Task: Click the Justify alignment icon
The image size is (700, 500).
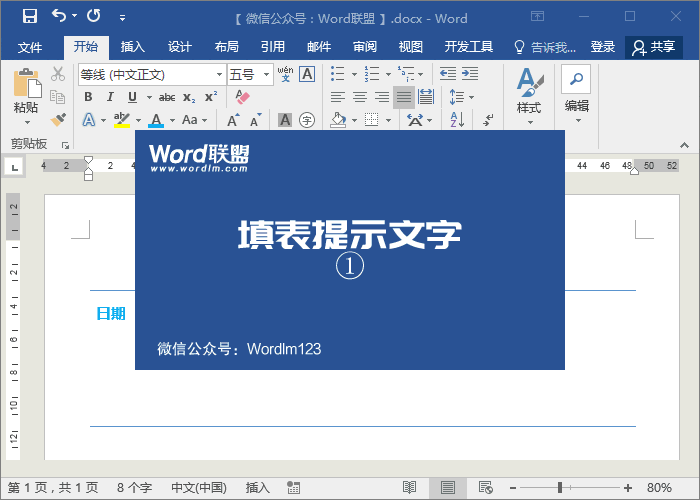Action: (404, 97)
